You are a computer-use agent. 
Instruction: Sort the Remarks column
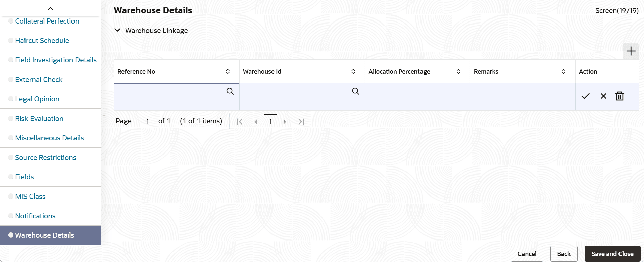tap(563, 71)
